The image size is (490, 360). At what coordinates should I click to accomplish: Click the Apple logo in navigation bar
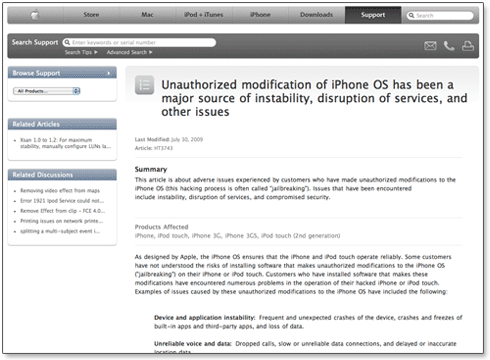35,15
